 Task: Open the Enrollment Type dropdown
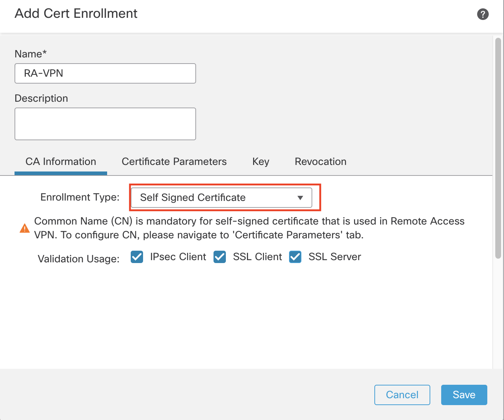point(221,198)
